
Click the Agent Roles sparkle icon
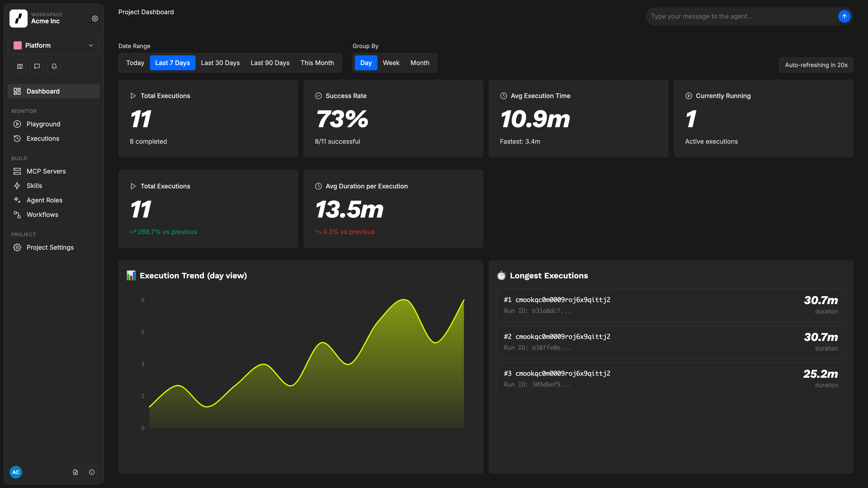(17, 200)
